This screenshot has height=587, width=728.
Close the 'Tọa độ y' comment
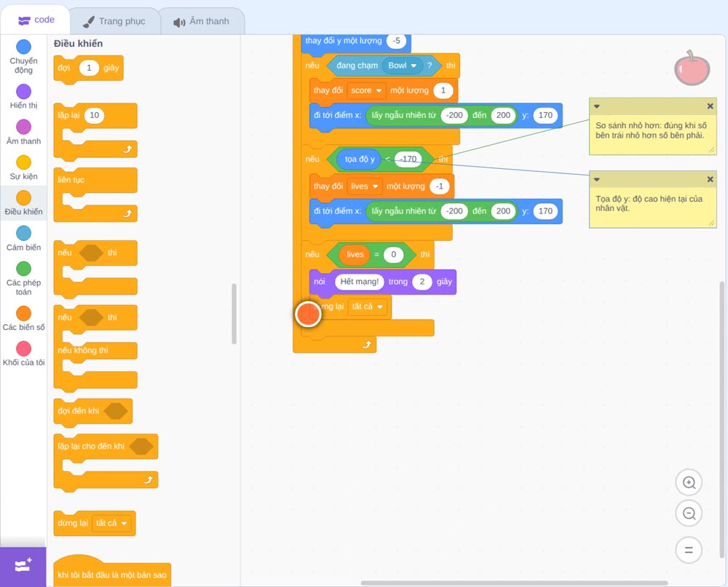point(710,179)
